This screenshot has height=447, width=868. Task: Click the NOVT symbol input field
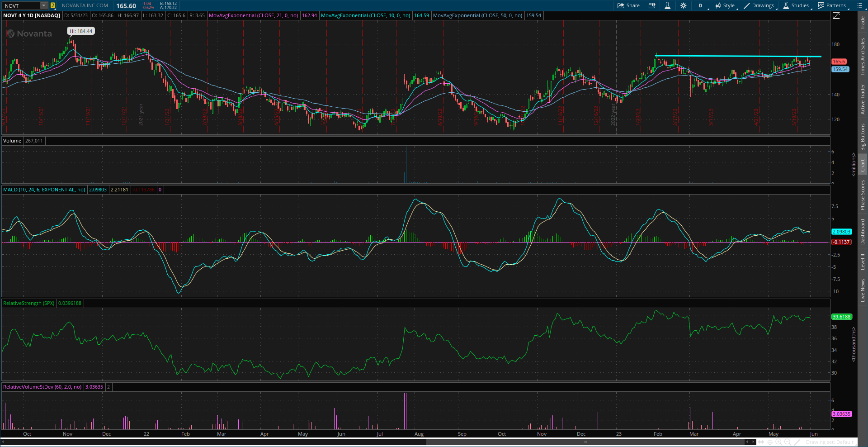click(21, 5)
